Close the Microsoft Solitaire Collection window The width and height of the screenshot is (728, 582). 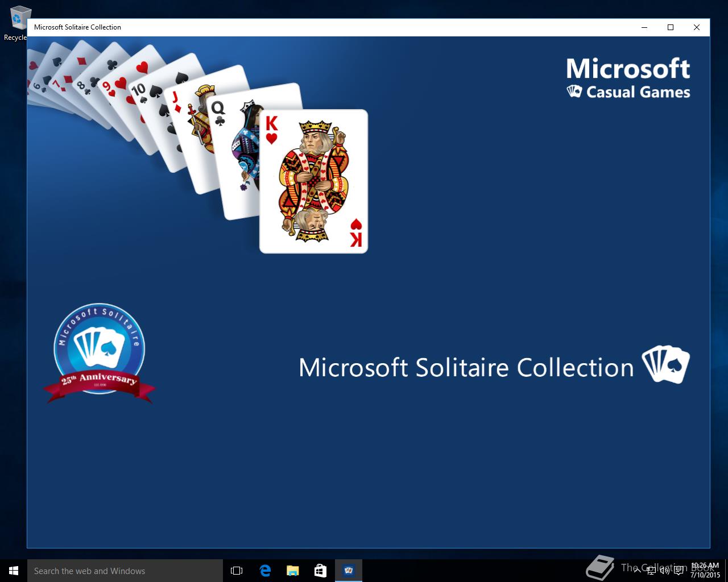697,27
